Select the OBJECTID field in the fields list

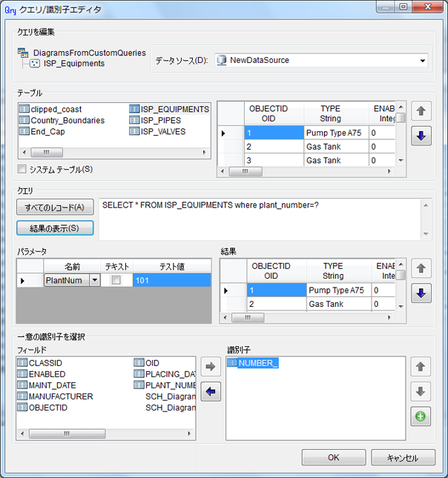pyautogui.click(x=47, y=408)
